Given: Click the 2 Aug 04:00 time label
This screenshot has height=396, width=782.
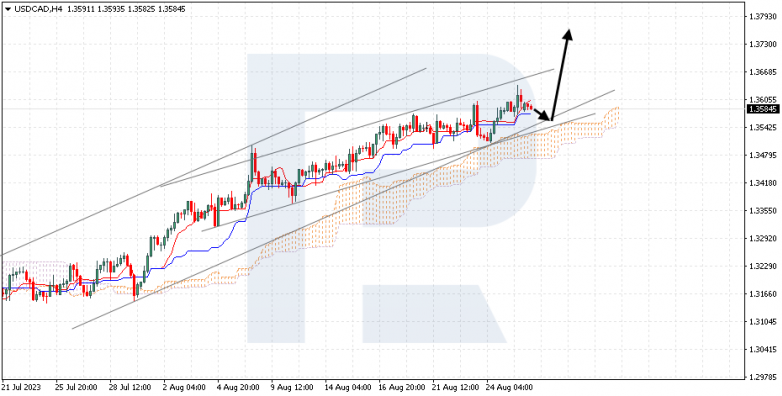Looking at the screenshot, I should [184, 388].
